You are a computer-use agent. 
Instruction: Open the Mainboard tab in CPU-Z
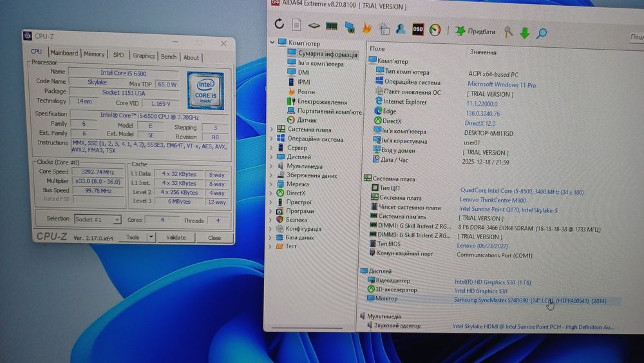(64, 53)
